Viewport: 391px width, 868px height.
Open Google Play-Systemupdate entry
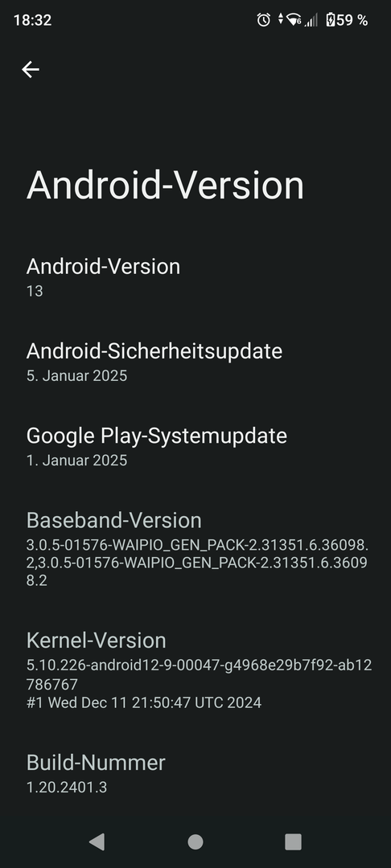pyautogui.click(x=195, y=447)
